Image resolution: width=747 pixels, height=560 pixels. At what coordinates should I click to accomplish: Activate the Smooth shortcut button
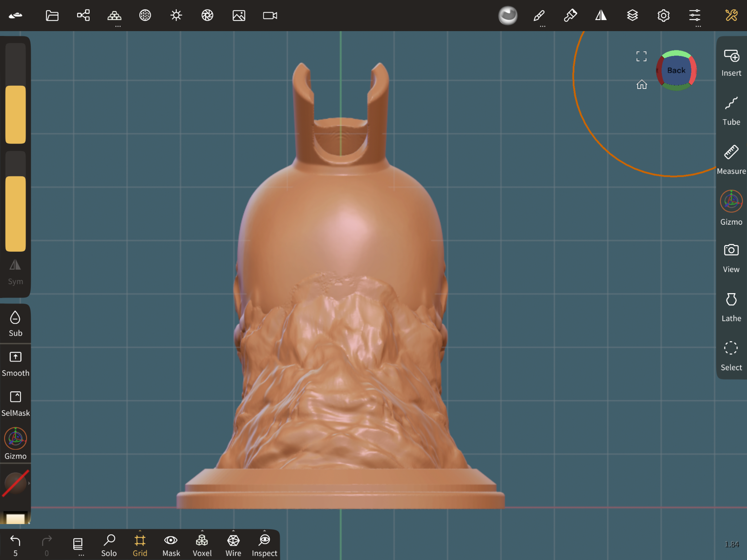click(x=15, y=363)
